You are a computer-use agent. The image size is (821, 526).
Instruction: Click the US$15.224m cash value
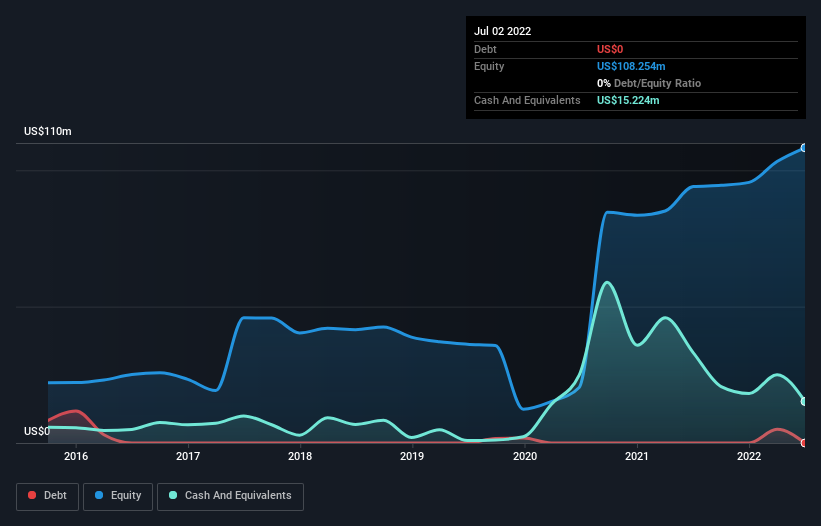pyautogui.click(x=628, y=100)
